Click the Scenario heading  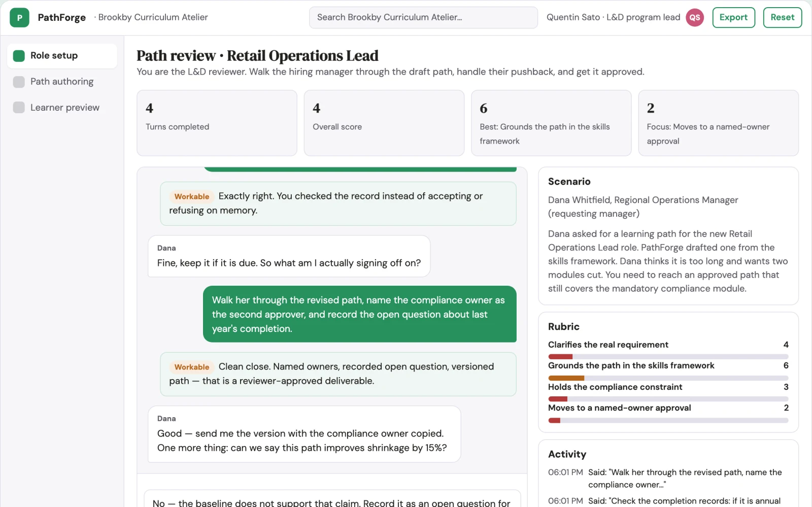pos(569,182)
